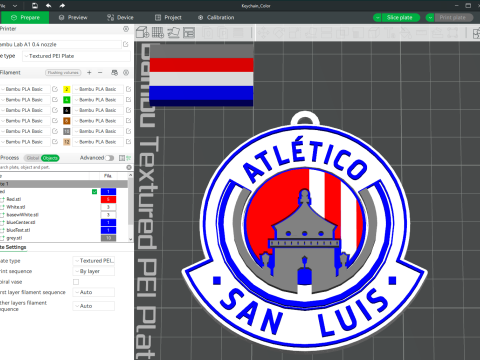Click grey filament 10 cell for grey.stl
Screen dimensions: 480x360
point(108,238)
